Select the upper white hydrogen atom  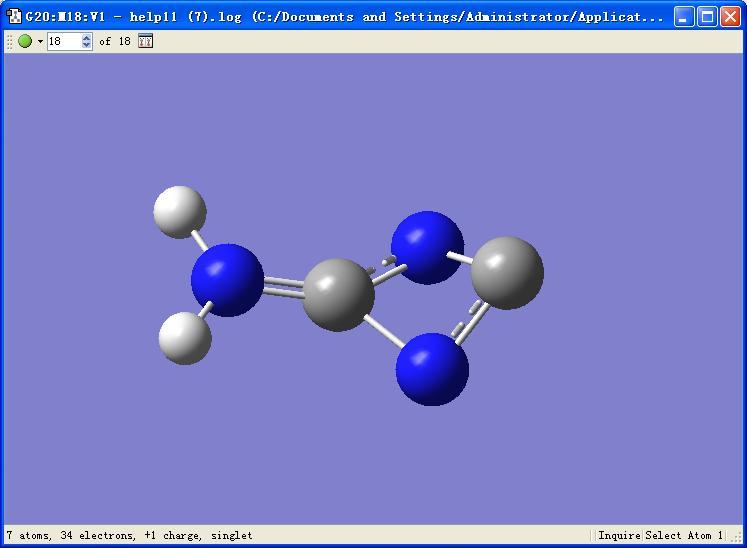coord(180,212)
